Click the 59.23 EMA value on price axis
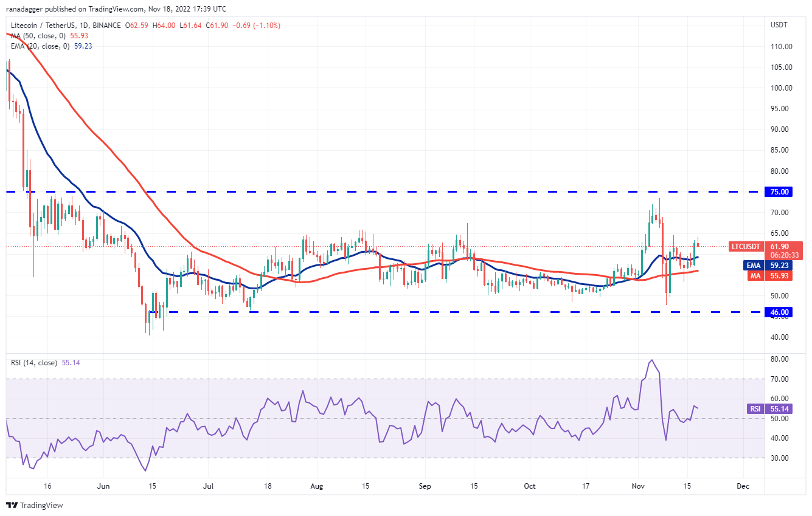The width and height of the screenshot is (812, 516). click(780, 266)
